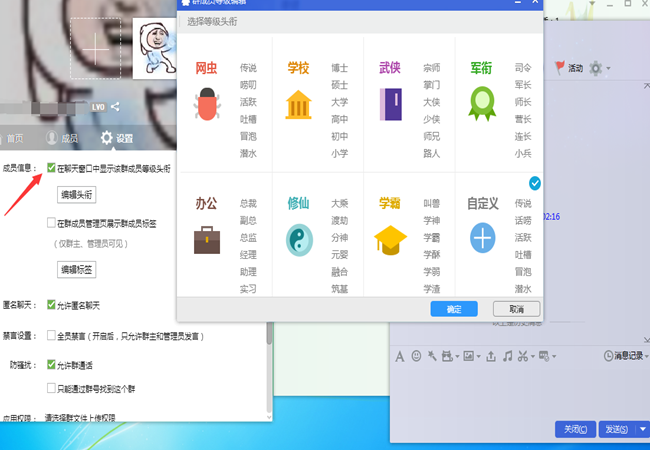650x450 pixels.
Task: Click the 自定义 blue plus icon
Action: point(483,238)
